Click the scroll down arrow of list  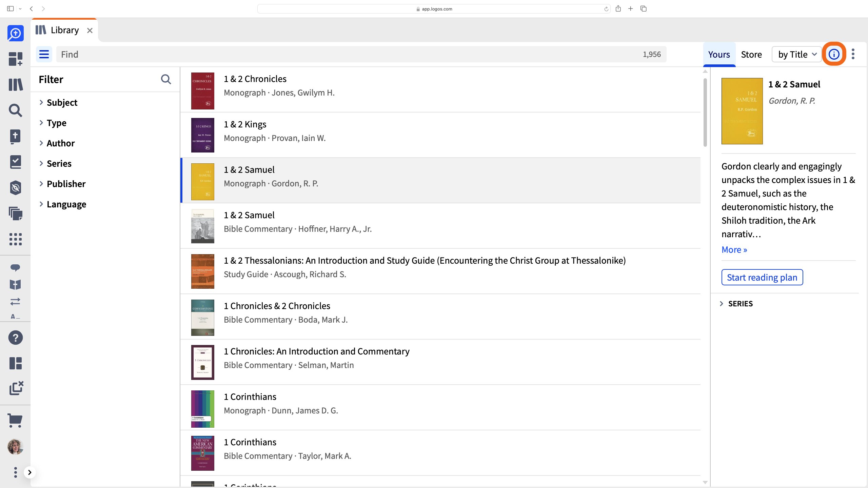click(x=705, y=483)
